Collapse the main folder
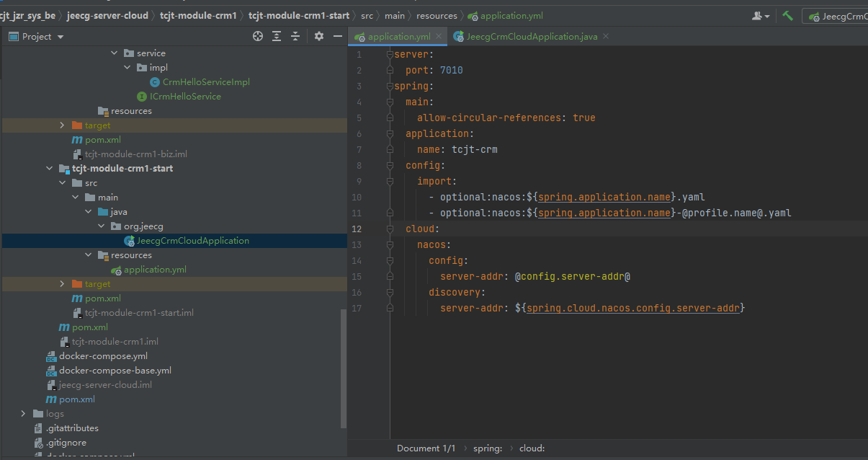The height and width of the screenshot is (460, 868). 75,197
